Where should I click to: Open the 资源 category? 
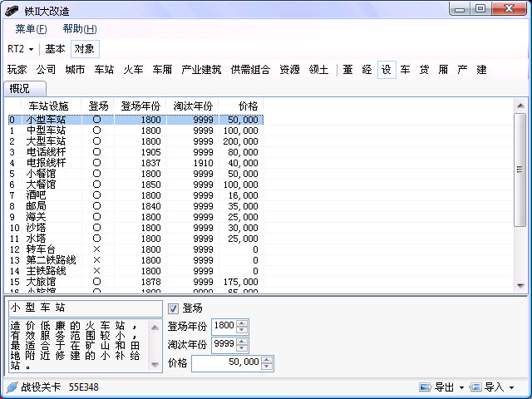click(290, 70)
